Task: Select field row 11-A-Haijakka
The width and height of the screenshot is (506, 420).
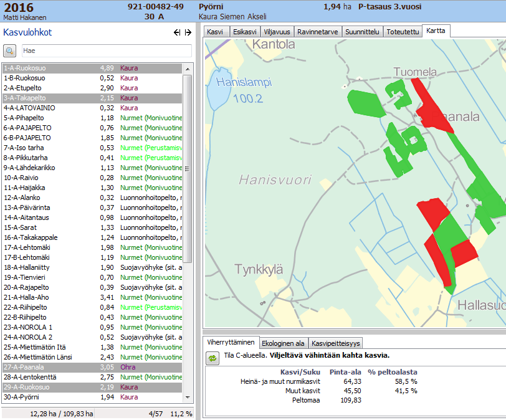Action: click(92, 188)
